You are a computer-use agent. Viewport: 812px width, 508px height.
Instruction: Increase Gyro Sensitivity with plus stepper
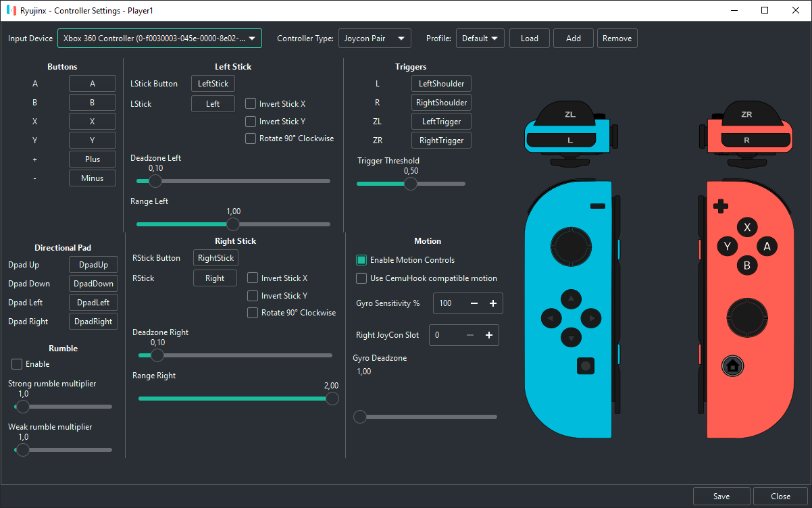(x=492, y=303)
